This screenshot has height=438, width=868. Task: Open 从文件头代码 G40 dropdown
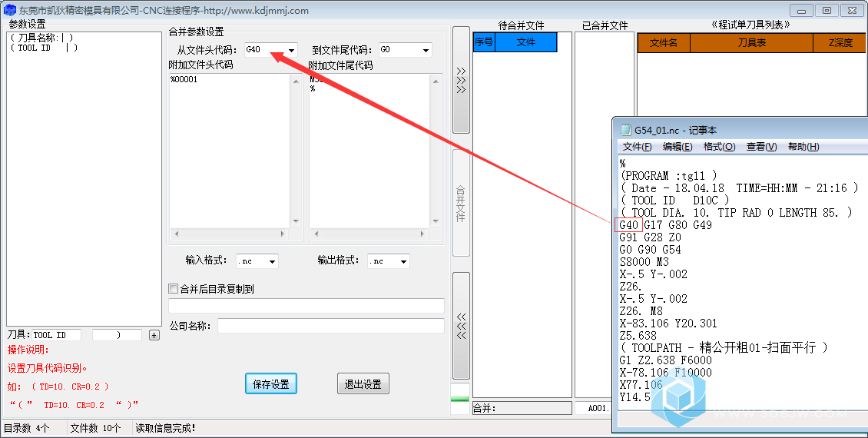pos(291,51)
